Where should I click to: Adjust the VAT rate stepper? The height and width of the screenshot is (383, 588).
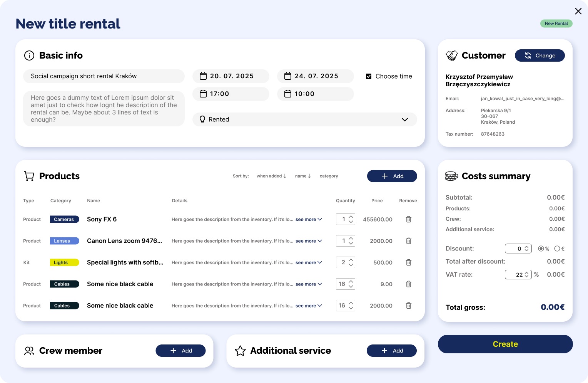pyautogui.click(x=527, y=274)
